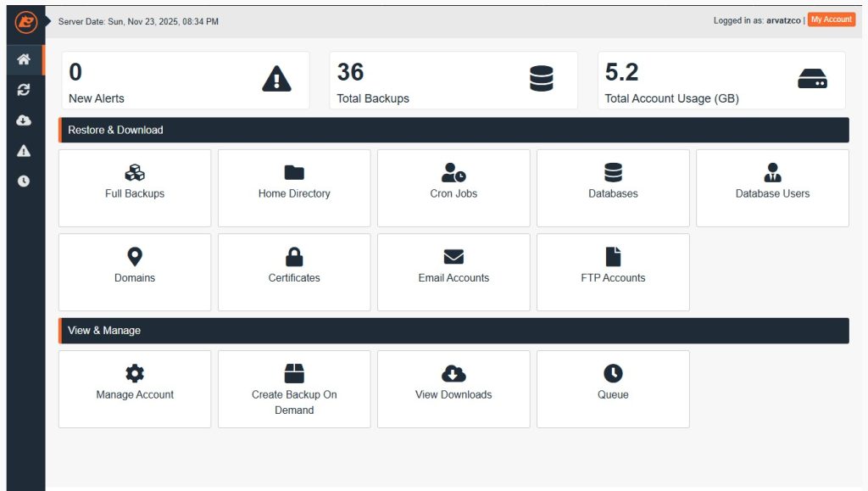
Task: Open Domains via the map pin icon
Action: pyautogui.click(x=134, y=257)
